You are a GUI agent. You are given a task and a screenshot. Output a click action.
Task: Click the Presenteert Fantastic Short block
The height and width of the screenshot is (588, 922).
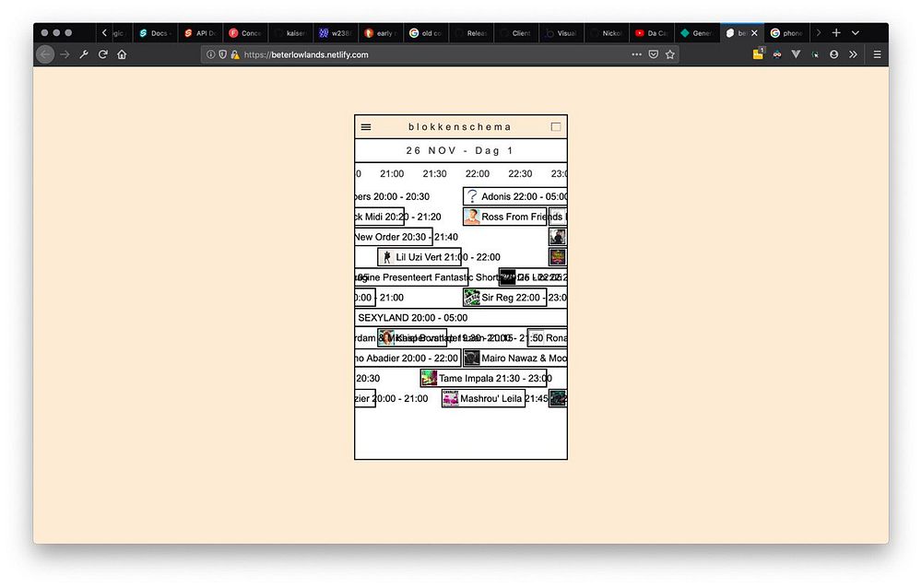click(x=411, y=276)
